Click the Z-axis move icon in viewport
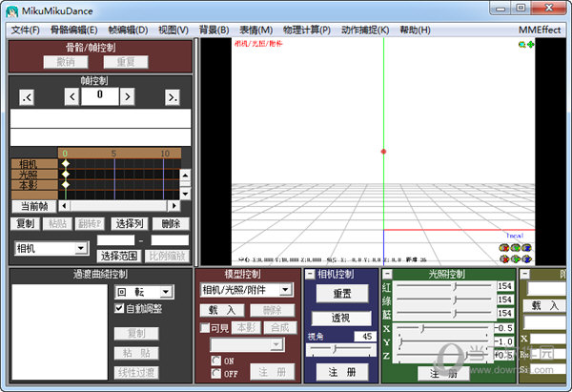 coord(526,258)
